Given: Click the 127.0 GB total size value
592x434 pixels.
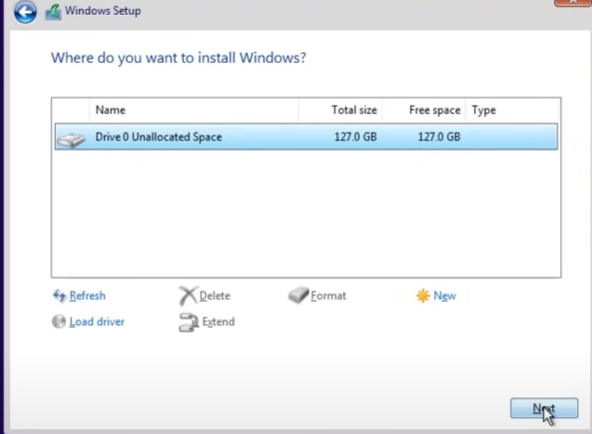Looking at the screenshot, I should click(355, 137).
